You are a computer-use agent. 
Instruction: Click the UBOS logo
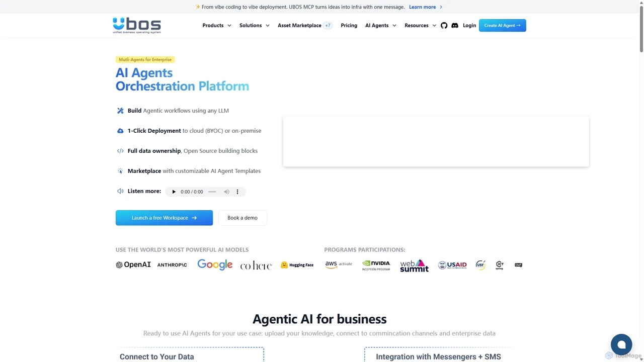click(x=137, y=25)
